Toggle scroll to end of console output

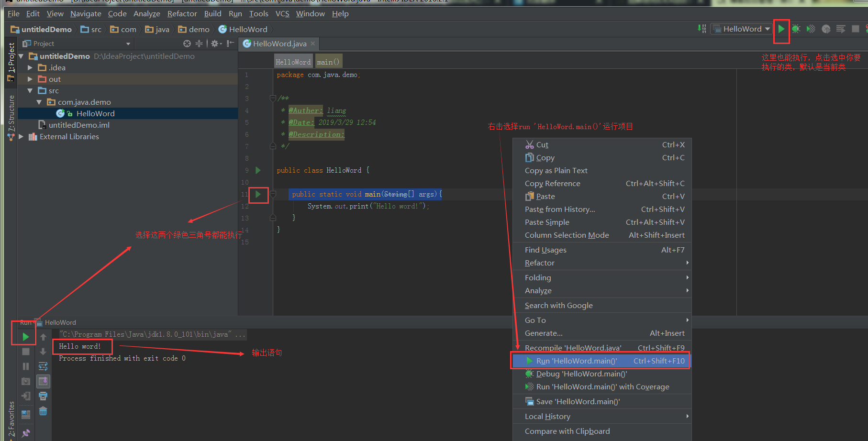tap(43, 381)
